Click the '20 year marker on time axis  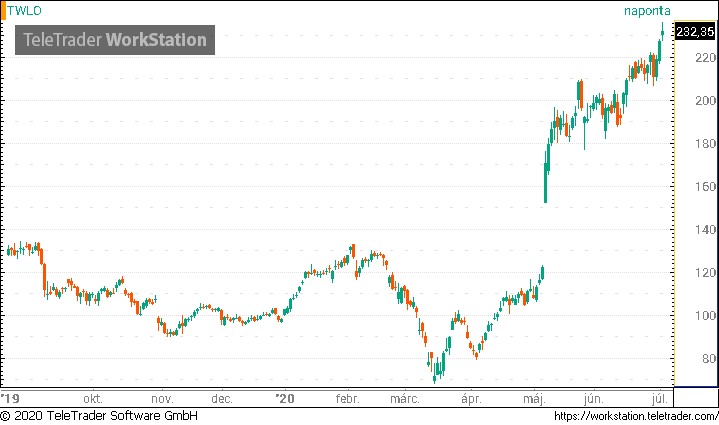[x=285, y=398]
